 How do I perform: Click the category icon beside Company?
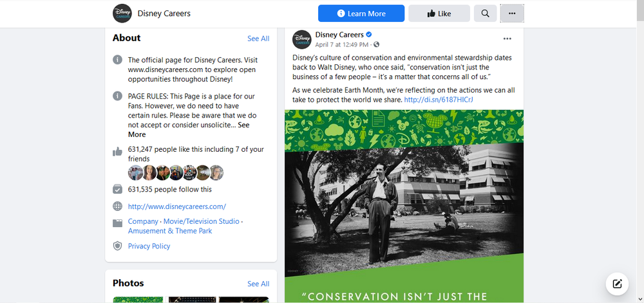click(117, 223)
